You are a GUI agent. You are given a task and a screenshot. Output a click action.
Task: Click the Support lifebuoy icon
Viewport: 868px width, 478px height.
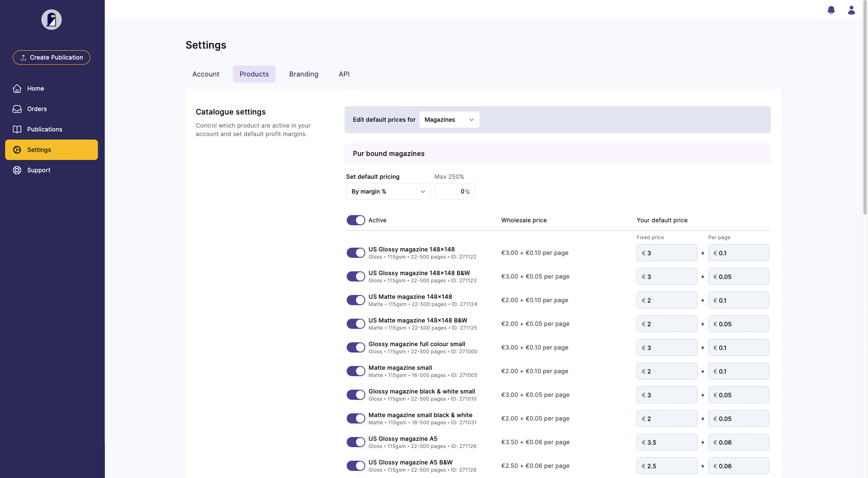[x=17, y=170]
